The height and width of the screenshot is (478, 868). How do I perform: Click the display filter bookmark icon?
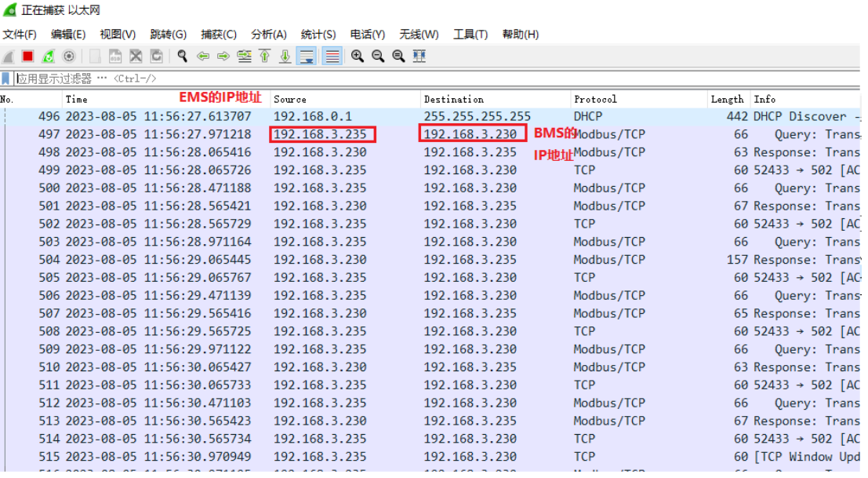(x=6, y=78)
